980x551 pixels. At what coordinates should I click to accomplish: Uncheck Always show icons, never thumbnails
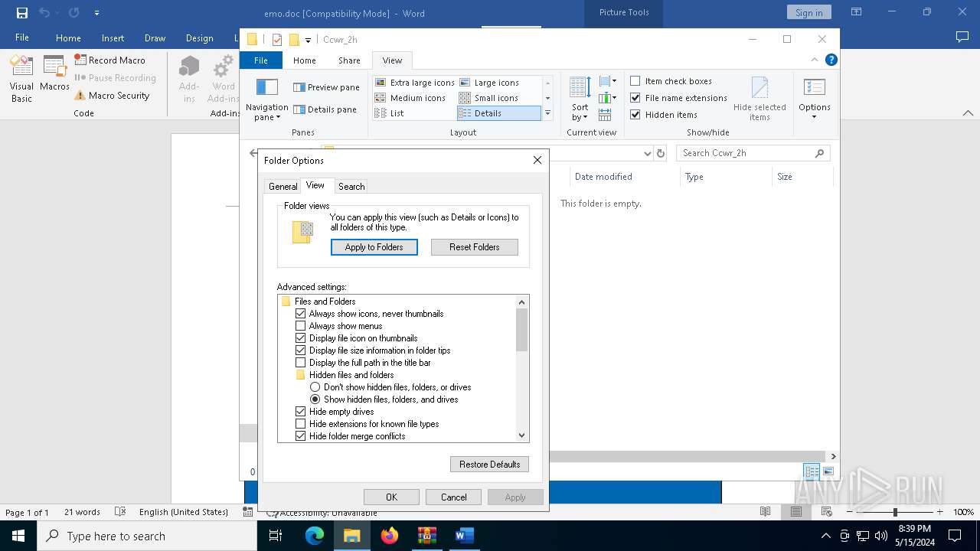301,314
